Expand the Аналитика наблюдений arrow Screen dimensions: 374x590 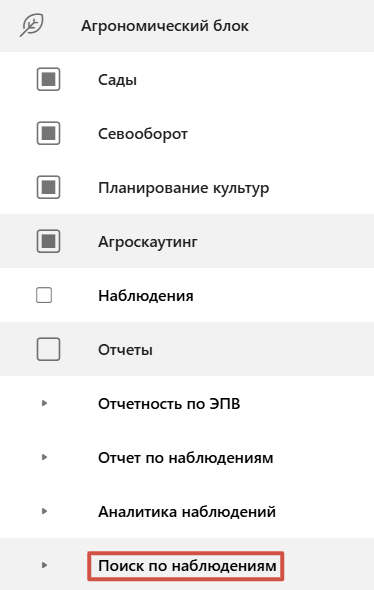tap(44, 511)
